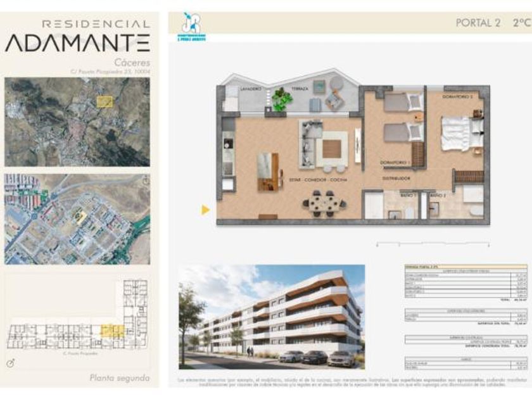This screenshot has height=399, width=532.
Task: Click the 'LAVADERO' room label
Action: (251, 89)
